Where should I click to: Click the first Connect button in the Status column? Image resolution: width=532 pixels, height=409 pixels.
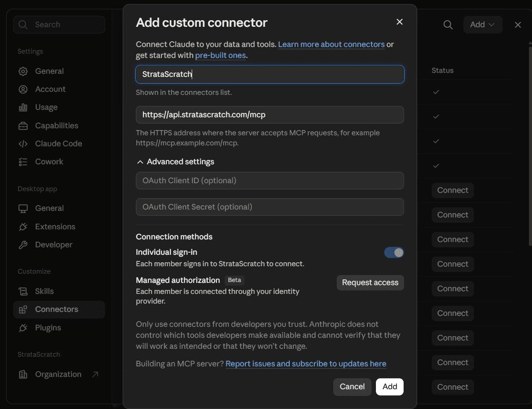(453, 190)
